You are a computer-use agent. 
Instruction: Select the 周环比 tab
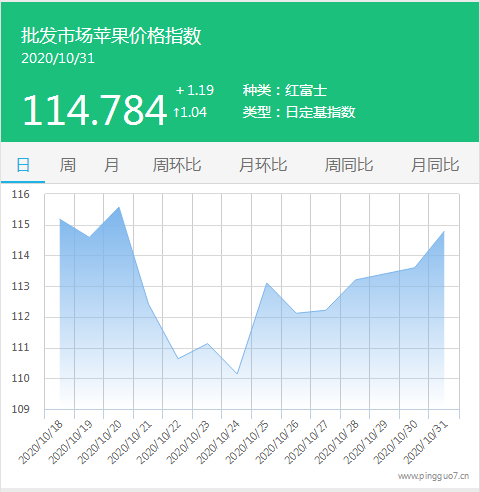[x=177, y=165]
